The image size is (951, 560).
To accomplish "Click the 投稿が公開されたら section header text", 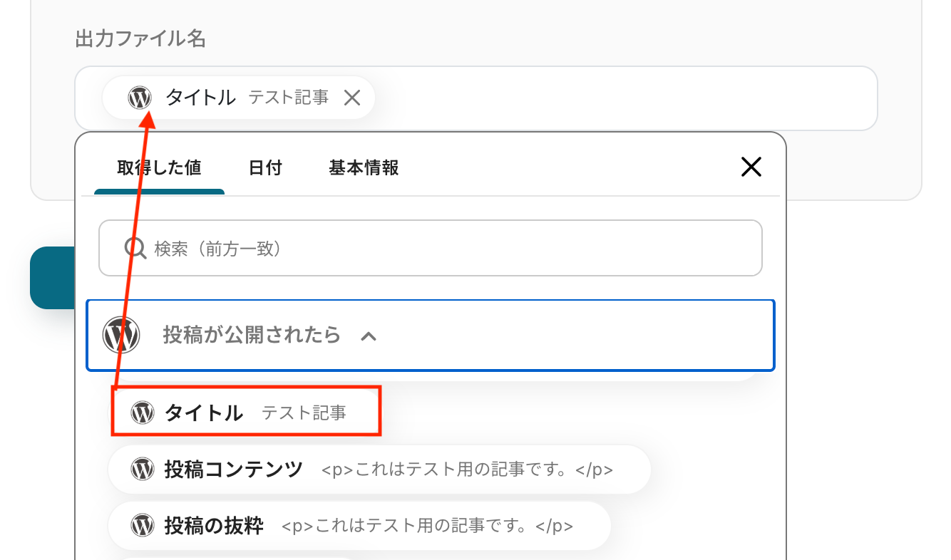I will (251, 335).
